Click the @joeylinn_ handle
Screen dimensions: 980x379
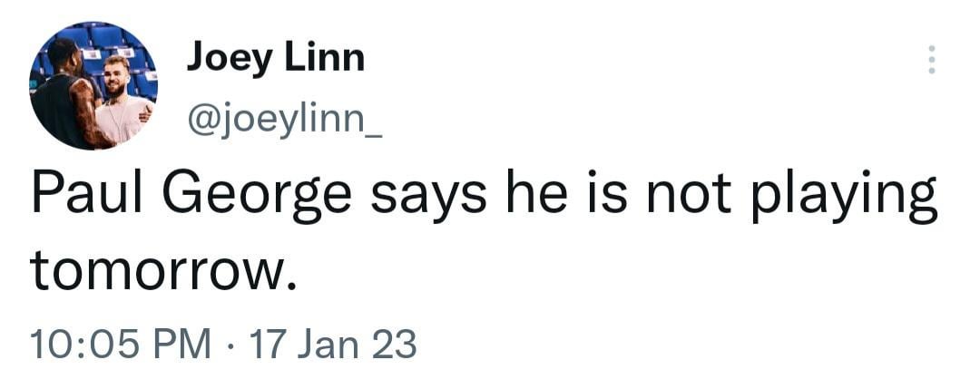284,120
